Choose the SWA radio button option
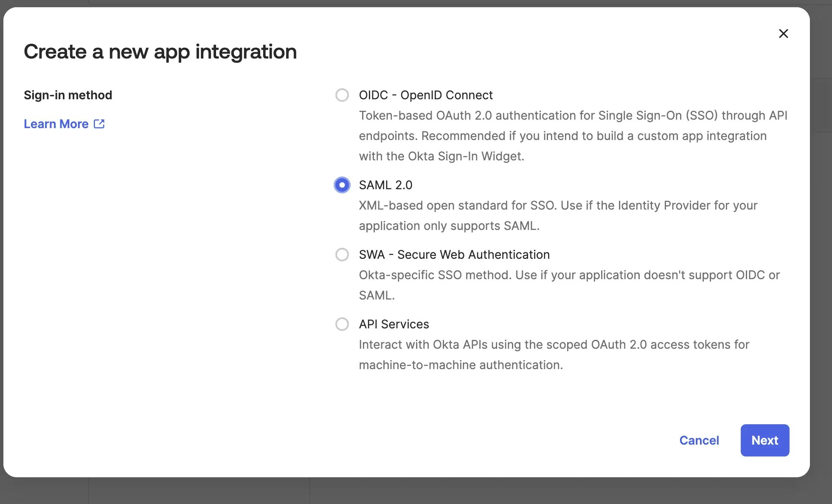 tap(342, 255)
